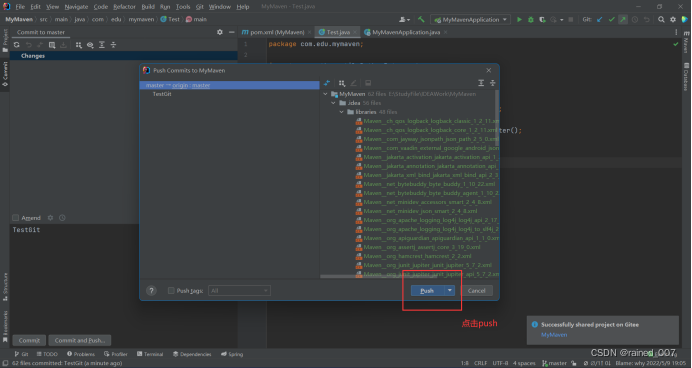Click the master branch status bar widget

554,363
